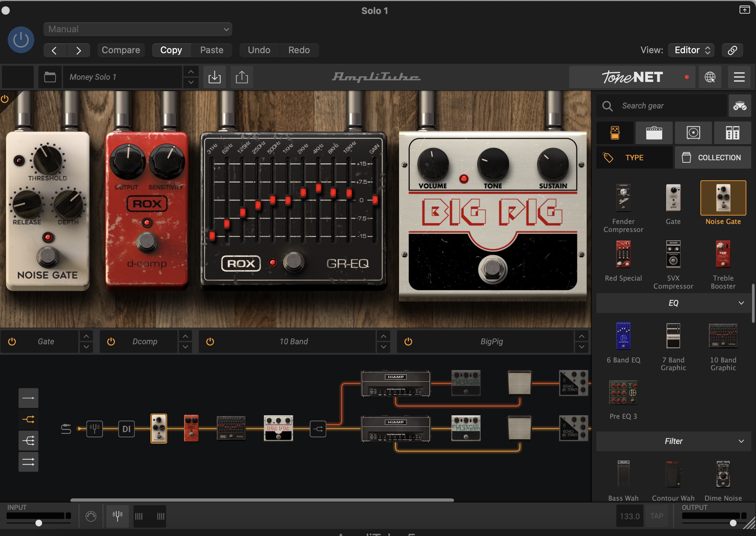Click the Undo button

(x=259, y=50)
